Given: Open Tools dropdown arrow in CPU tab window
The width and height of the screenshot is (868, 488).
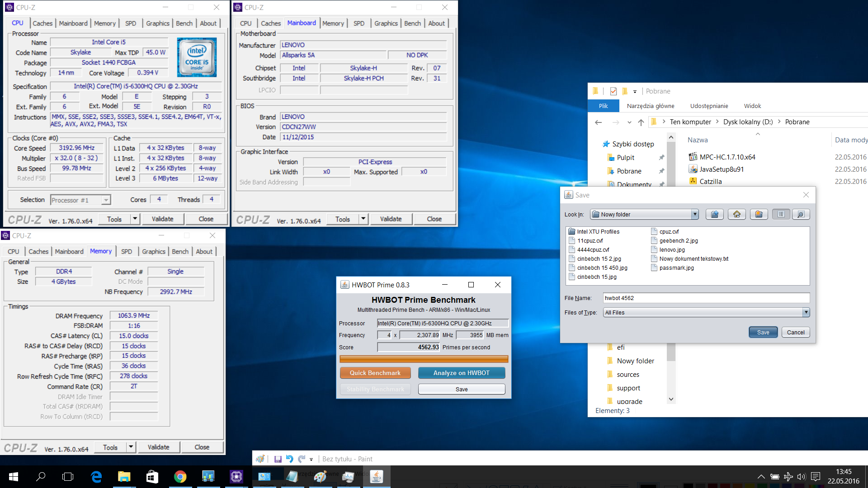Looking at the screenshot, I should point(135,219).
